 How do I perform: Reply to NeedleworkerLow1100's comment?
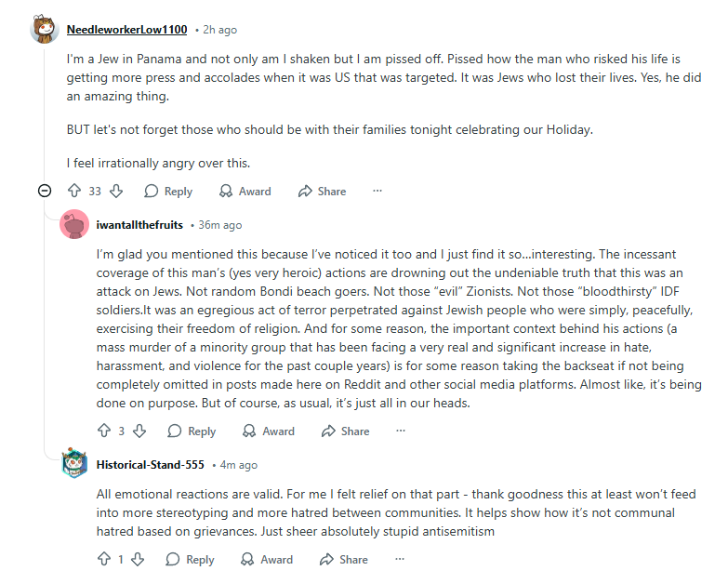[168, 191]
